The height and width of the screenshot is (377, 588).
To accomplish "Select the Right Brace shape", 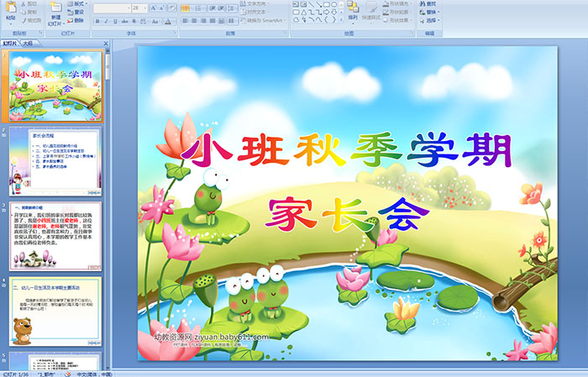I will click(334, 19).
